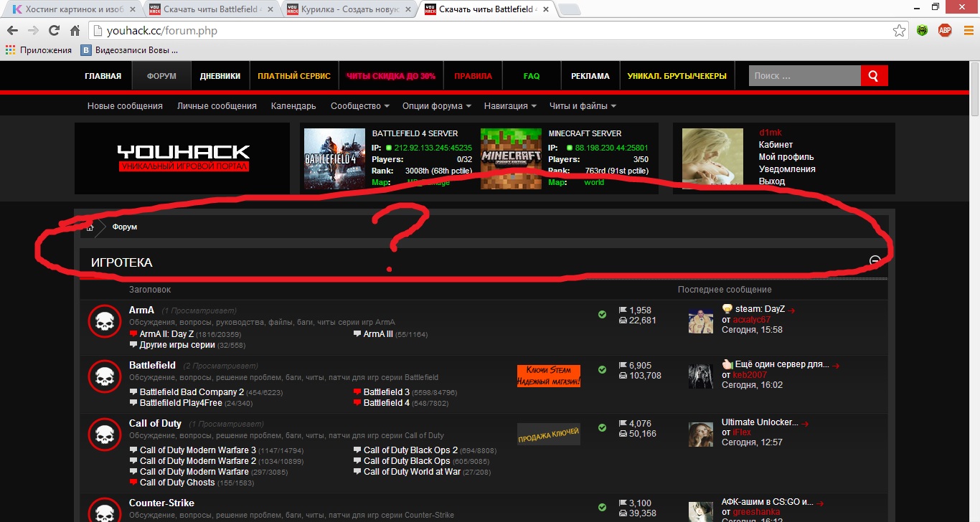Expand the Навигация dropdown menu

pos(510,106)
